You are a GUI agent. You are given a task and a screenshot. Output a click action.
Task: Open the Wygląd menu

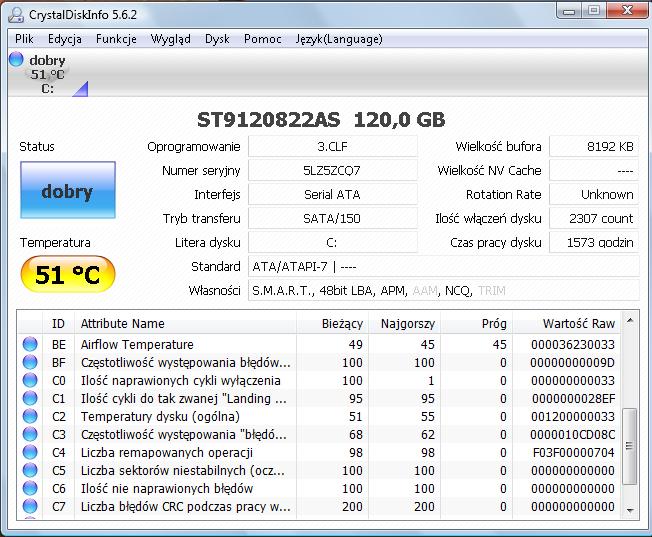(170, 39)
